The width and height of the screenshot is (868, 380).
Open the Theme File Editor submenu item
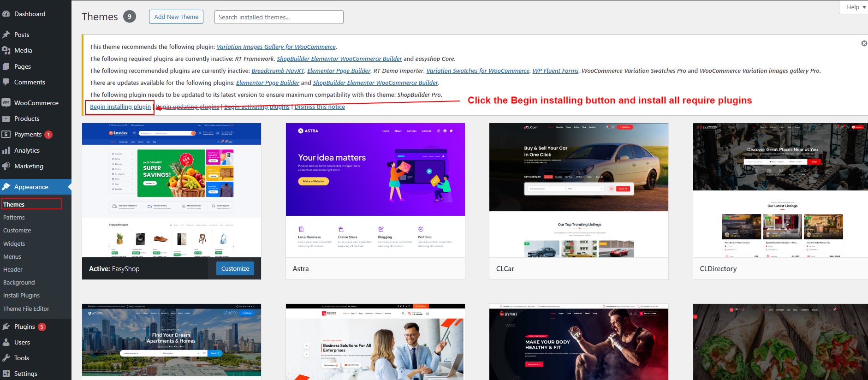tap(26, 309)
